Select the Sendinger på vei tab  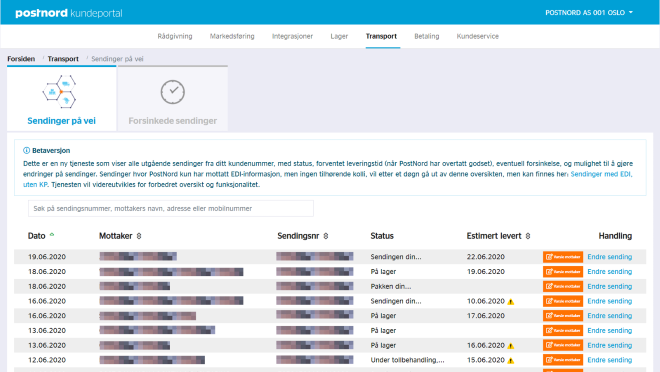[x=61, y=99]
